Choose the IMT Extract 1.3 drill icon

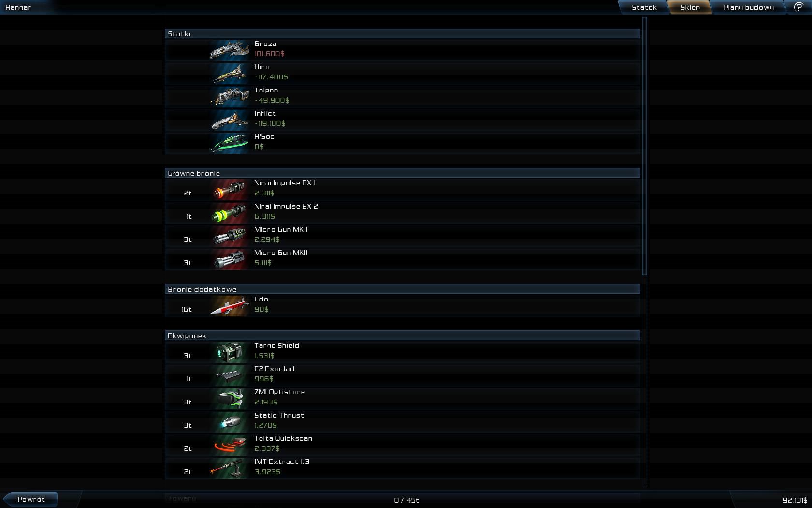[230, 467]
